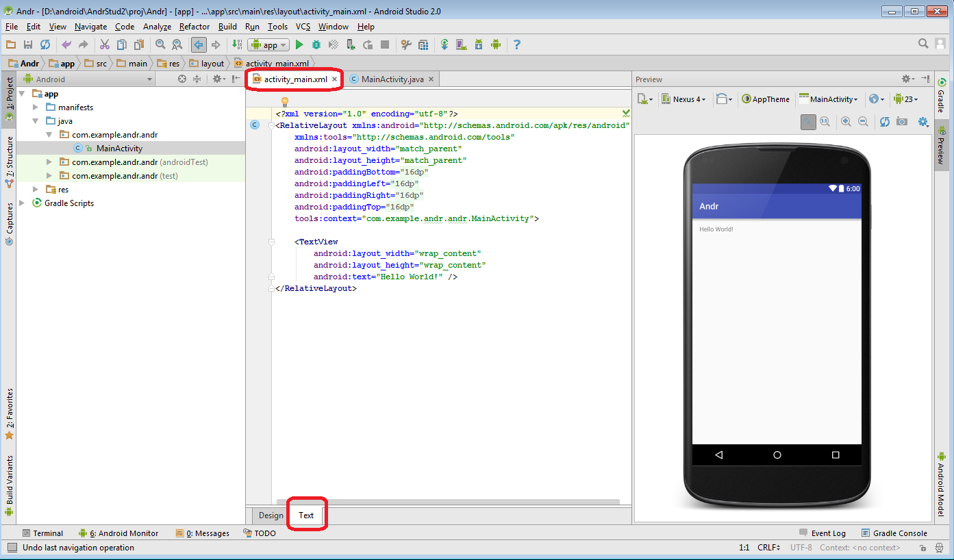The image size is (954, 560).
Task: Click the Help question mark icon
Action: [517, 44]
